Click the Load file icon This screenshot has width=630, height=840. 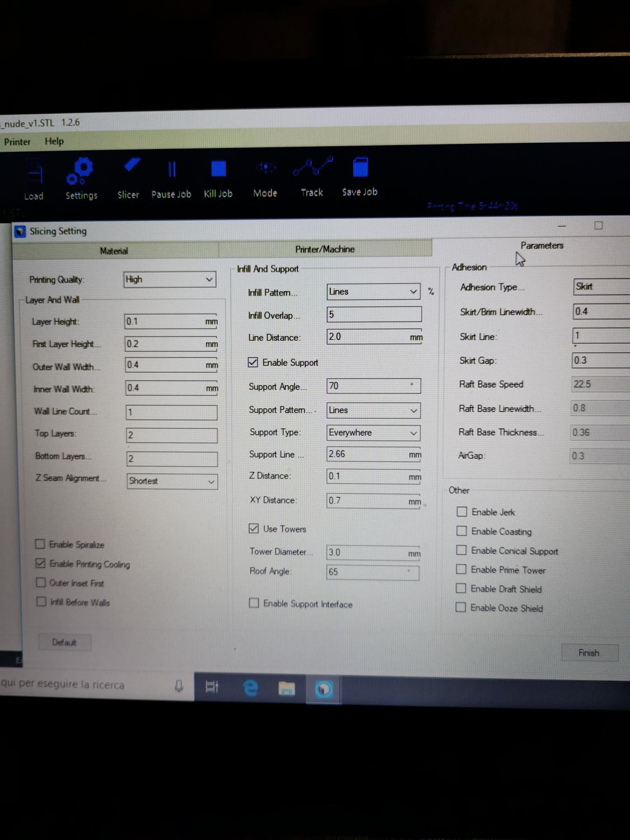coord(34,174)
